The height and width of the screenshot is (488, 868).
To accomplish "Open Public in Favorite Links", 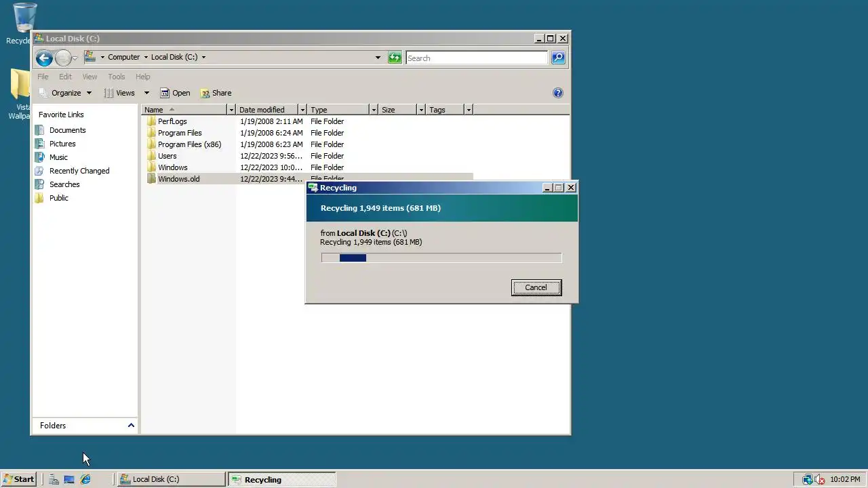I will pyautogui.click(x=58, y=198).
